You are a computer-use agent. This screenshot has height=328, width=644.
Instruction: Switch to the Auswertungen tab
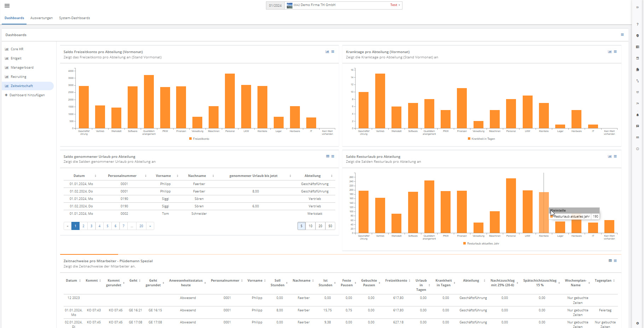tap(41, 18)
